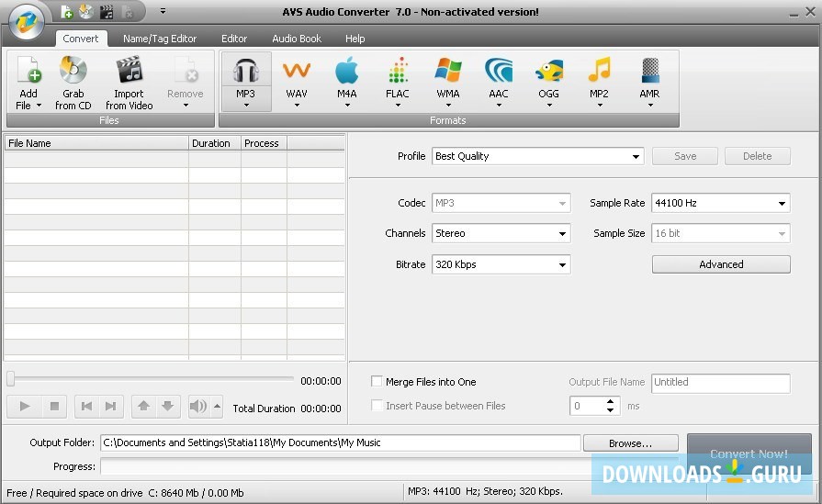Click the pause duration ms input field
Viewport: 822px width, 504px height.
[x=587, y=406]
